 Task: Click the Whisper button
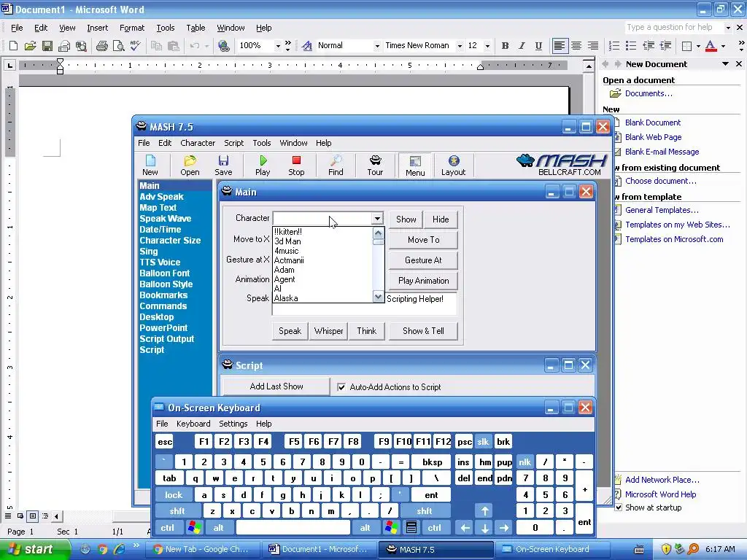[328, 331]
